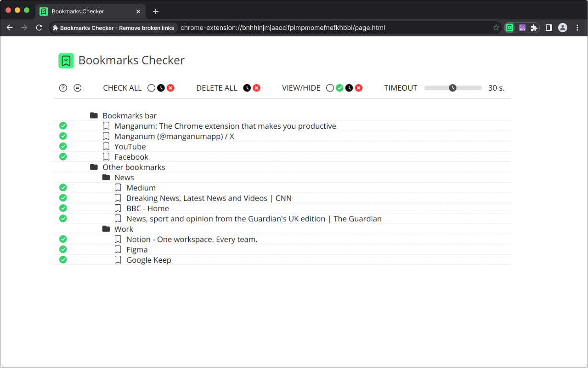
Task: Open the BBC - Home bookmark
Action: [x=147, y=208]
